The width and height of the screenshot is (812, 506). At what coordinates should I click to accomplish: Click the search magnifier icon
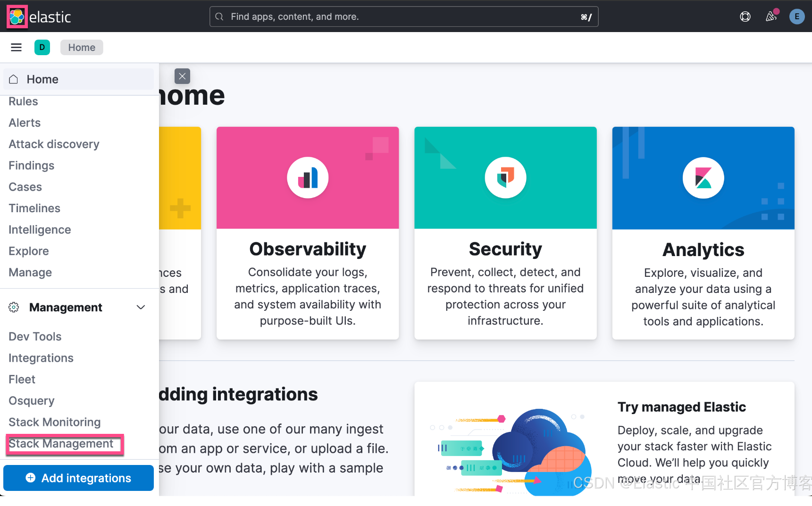click(219, 17)
